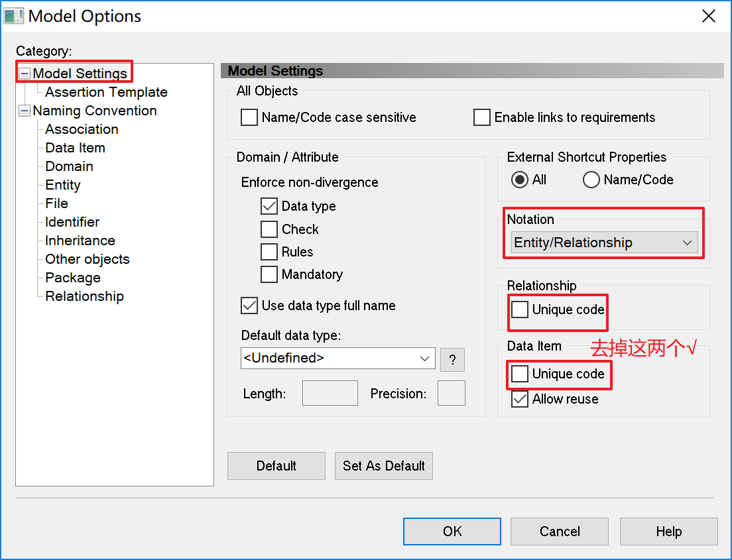This screenshot has width=732, height=560.
Task: Open Other objects naming convention
Action: point(88,259)
